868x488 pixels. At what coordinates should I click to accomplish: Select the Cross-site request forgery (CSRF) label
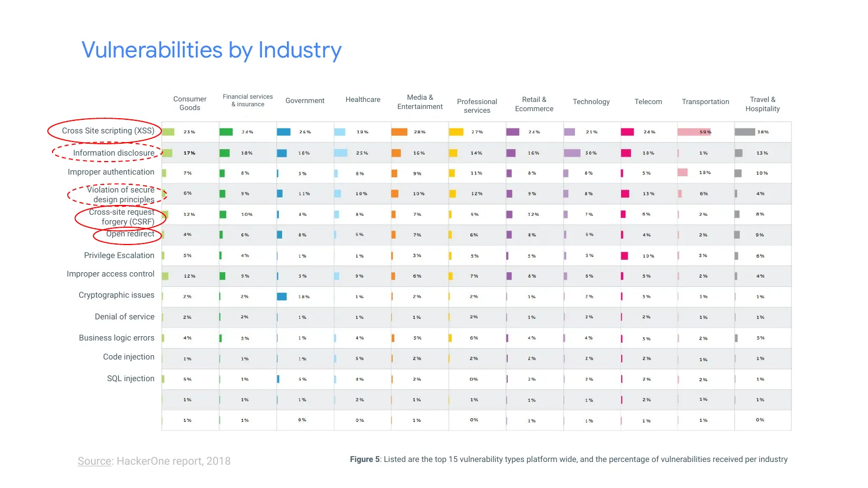point(122,217)
